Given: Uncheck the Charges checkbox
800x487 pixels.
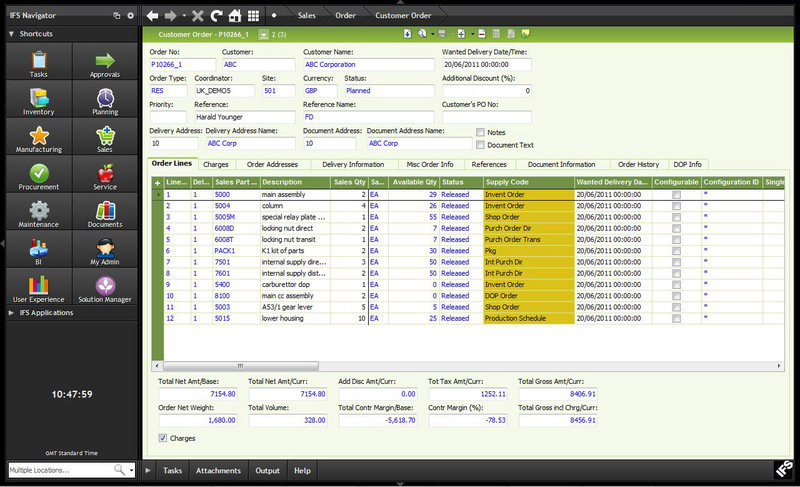Looking at the screenshot, I should [163, 438].
